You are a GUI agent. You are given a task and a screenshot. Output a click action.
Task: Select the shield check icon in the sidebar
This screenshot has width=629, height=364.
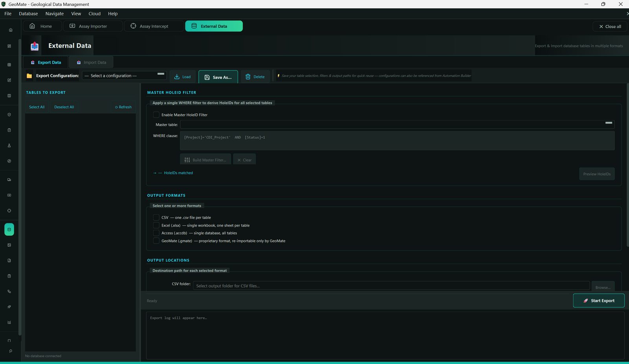click(9, 115)
